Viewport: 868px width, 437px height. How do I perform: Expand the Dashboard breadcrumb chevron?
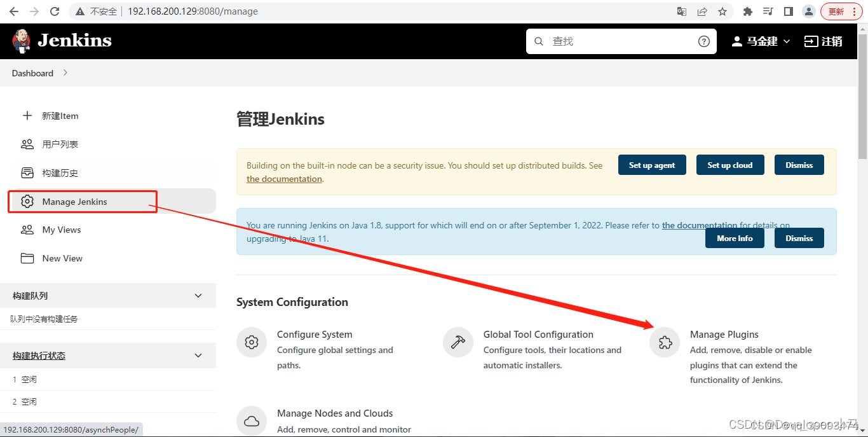(x=65, y=73)
